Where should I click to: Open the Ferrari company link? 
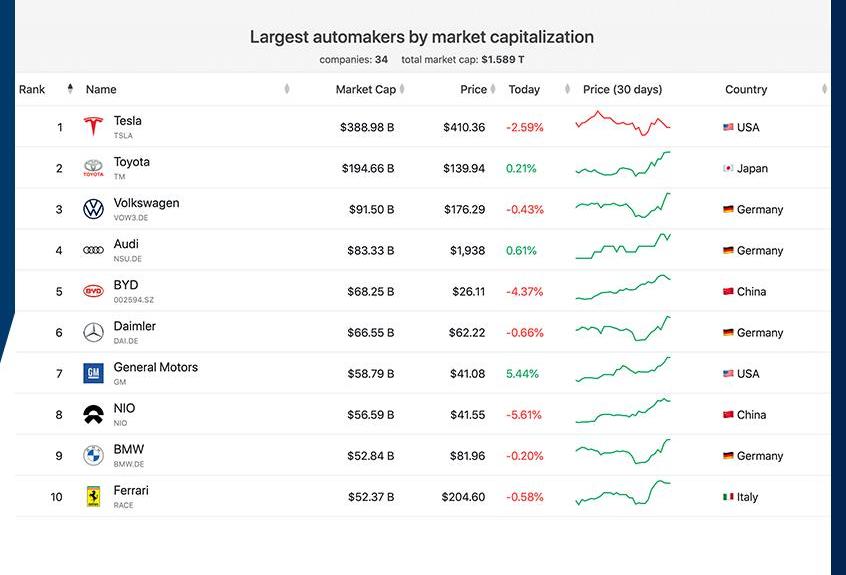[131, 490]
